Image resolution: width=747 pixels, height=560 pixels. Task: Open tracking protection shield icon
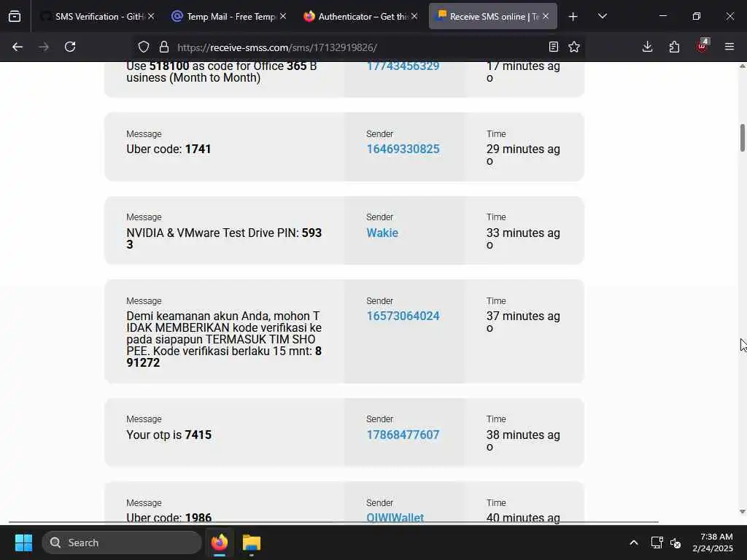click(144, 47)
